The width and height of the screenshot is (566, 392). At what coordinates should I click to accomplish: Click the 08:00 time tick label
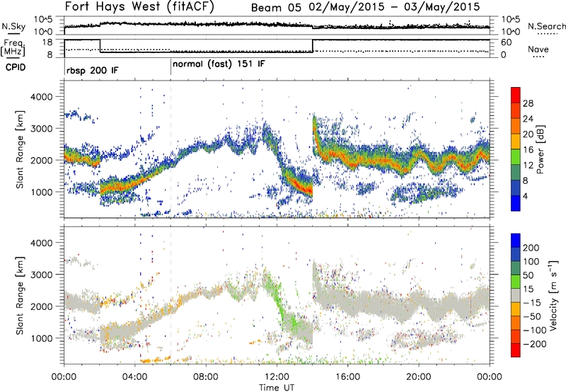[206, 377]
